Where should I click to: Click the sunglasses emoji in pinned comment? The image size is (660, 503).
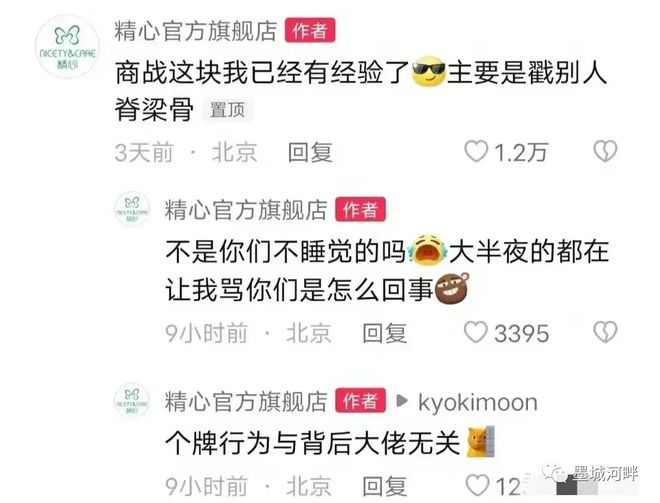point(428,72)
